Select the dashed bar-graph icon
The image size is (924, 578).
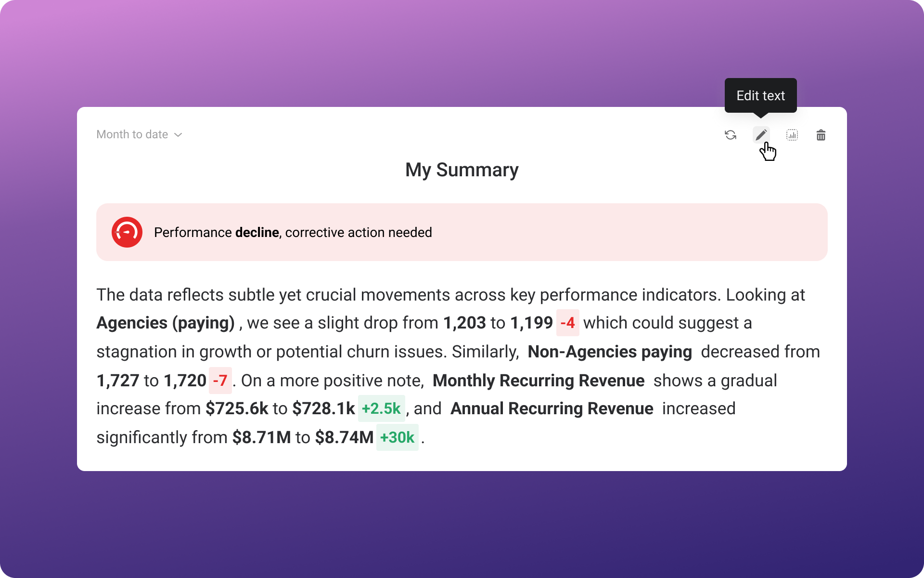click(792, 135)
